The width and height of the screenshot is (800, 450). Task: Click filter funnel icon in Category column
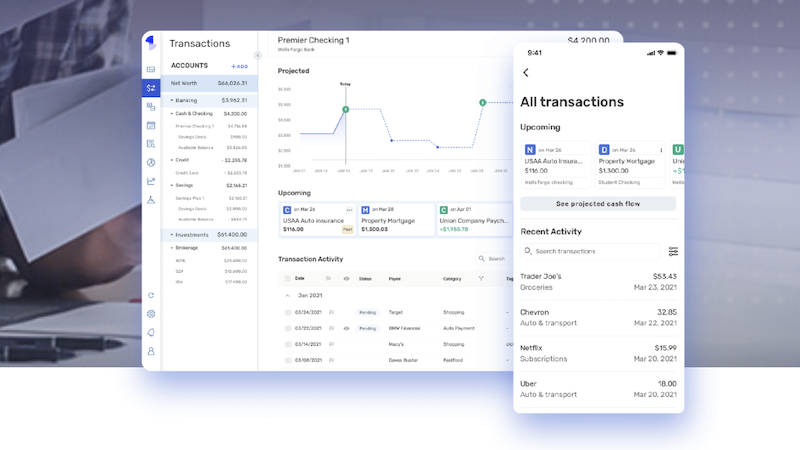[x=481, y=279]
